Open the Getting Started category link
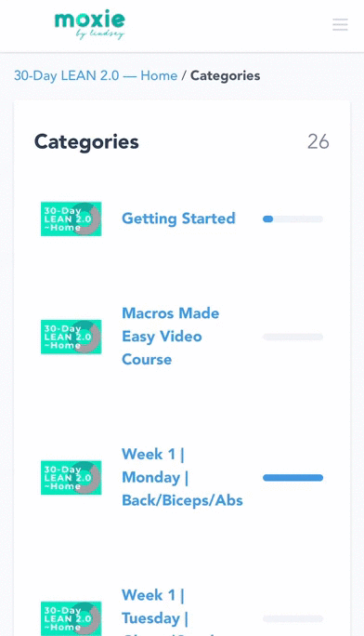Image resolution: width=364 pixels, height=636 pixels. tap(178, 219)
